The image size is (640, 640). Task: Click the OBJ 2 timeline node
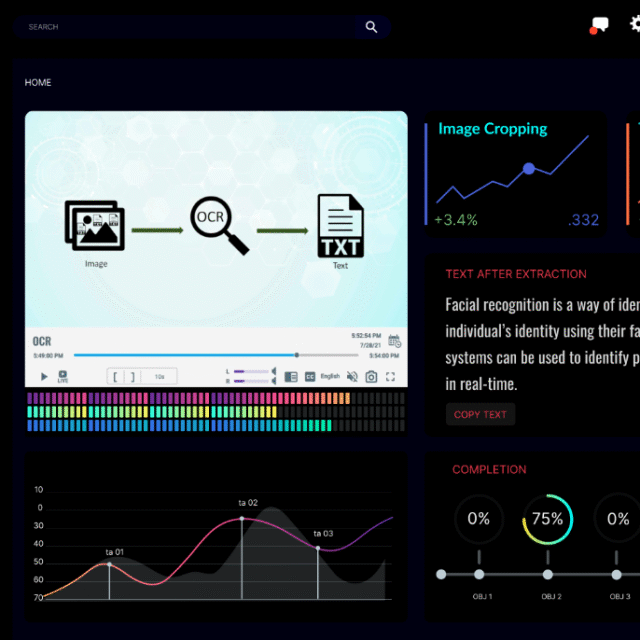(548, 574)
